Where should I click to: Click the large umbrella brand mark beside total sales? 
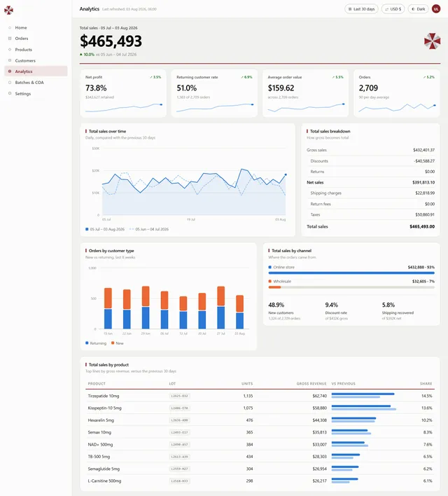point(432,41)
